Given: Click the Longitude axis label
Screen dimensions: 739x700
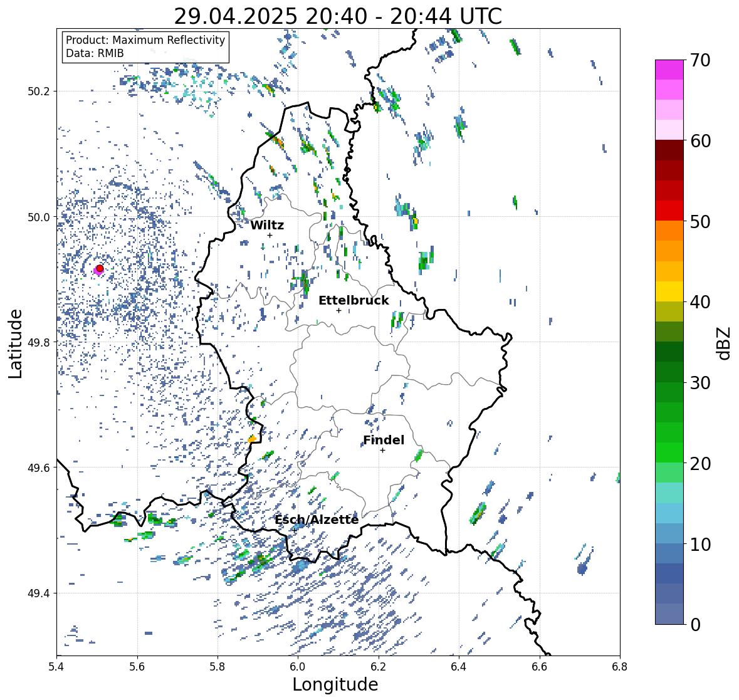Looking at the screenshot, I should tap(335, 684).
